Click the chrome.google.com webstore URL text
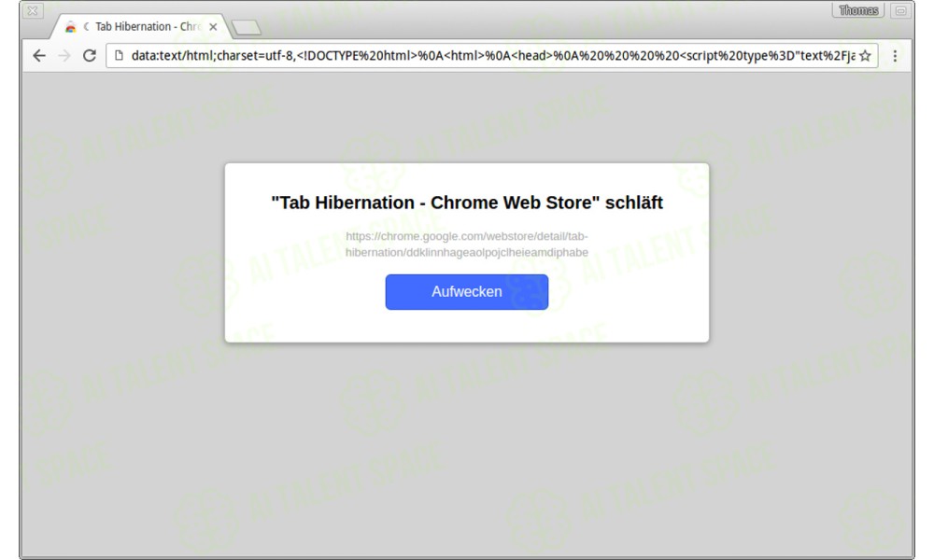Viewport: 934px width, 560px height. click(x=466, y=244)
